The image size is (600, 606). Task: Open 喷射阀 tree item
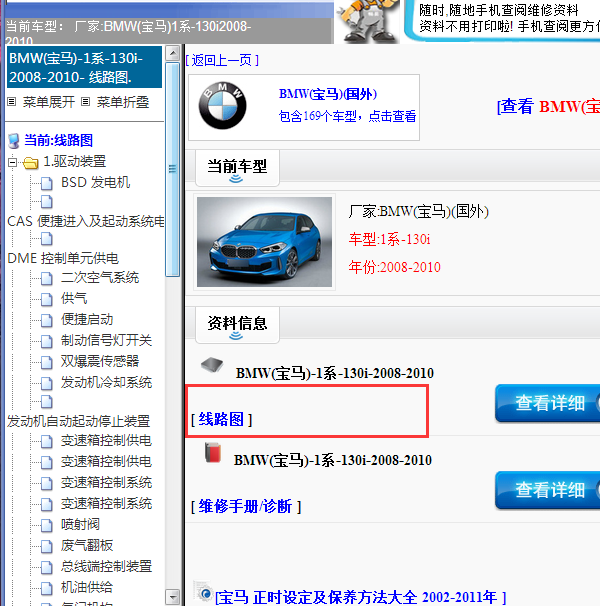tap(80, 524)
